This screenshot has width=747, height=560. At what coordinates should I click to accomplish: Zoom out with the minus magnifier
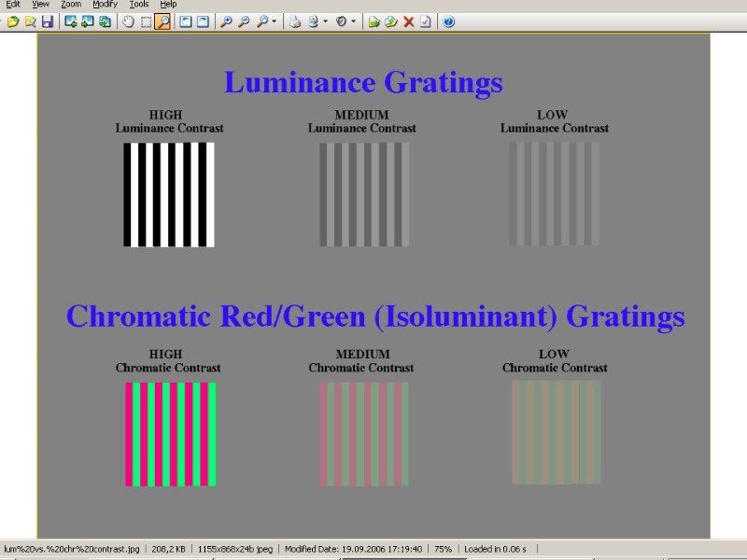pyautogui.click(x=244, y=21)
